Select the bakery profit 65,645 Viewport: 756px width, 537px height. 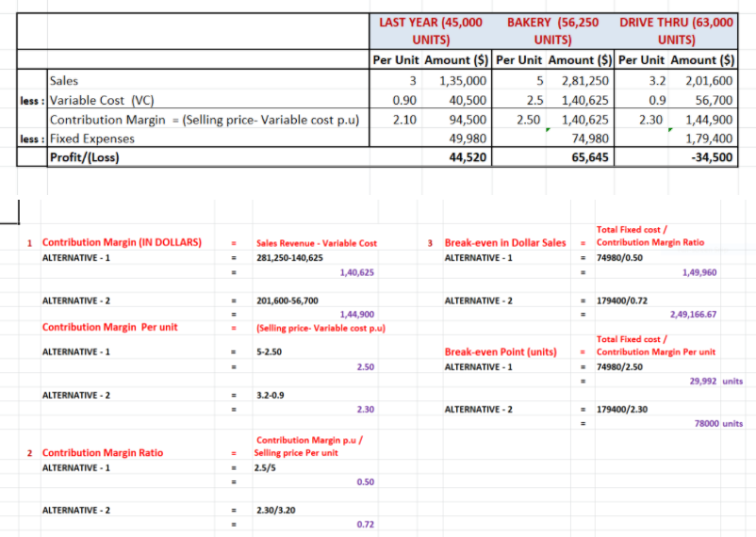590,157
